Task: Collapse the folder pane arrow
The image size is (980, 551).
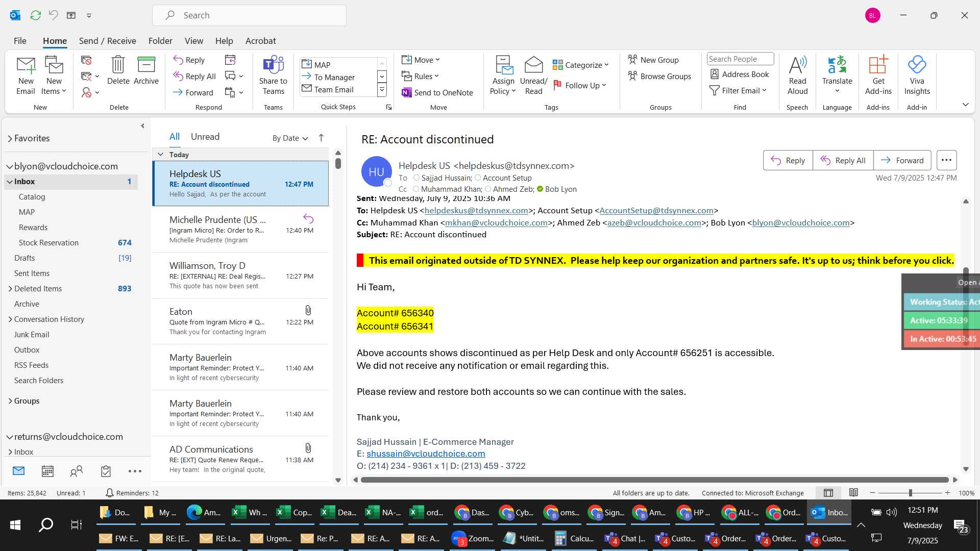Action: click(x=142, y=126)
